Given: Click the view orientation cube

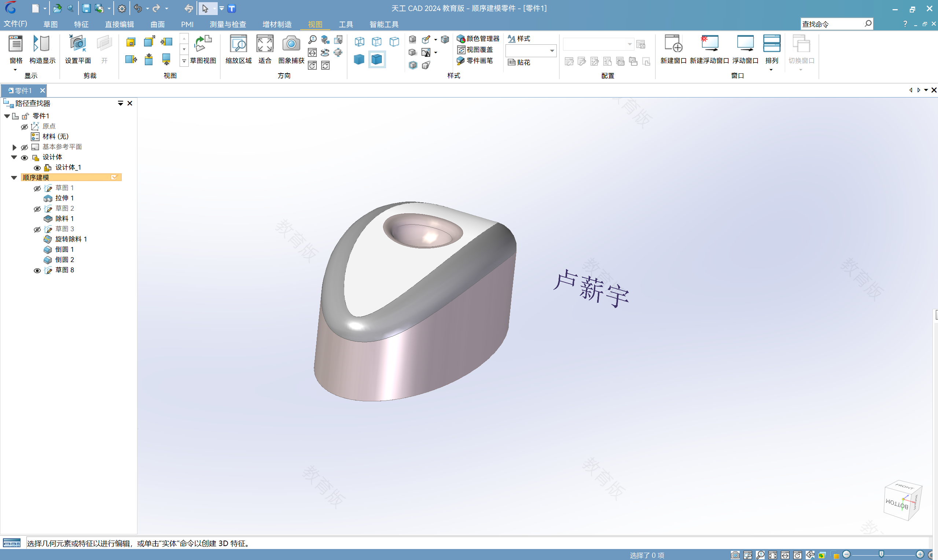Looking at the screenshot, I should [x=902, y=500].
